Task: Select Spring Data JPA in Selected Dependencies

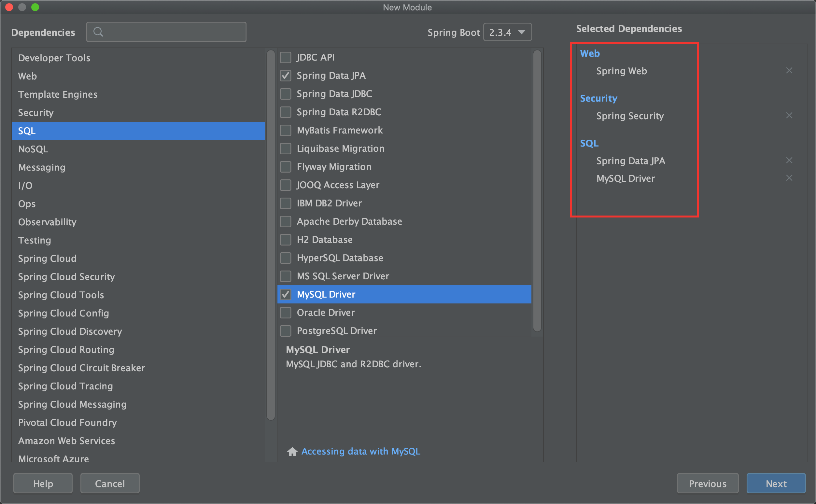Action: [630, 161]
